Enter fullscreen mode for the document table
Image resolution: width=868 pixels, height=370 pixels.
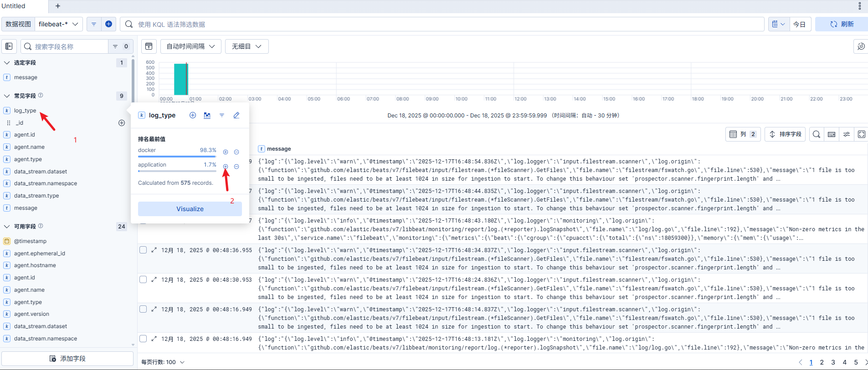click(861, 134)
